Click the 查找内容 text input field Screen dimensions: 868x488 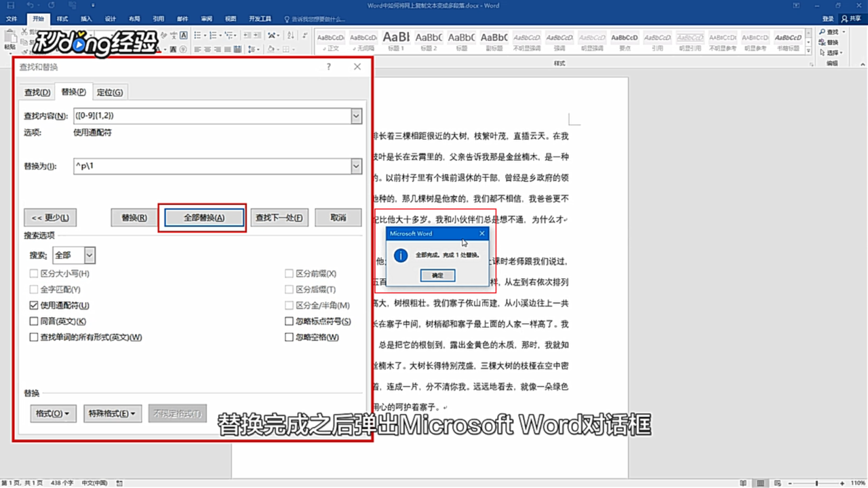[212, 116]
